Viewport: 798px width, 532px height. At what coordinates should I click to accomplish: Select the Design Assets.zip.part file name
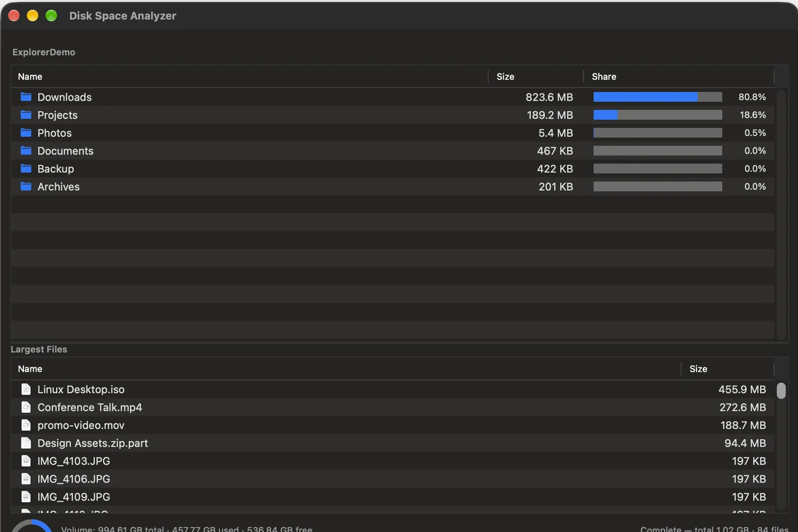(x=93, y=443)
